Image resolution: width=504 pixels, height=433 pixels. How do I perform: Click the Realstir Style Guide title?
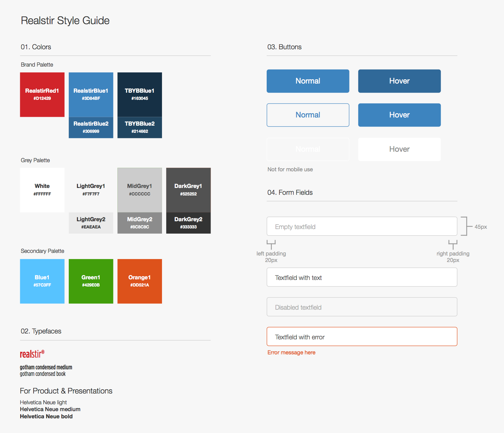(65, 21)
